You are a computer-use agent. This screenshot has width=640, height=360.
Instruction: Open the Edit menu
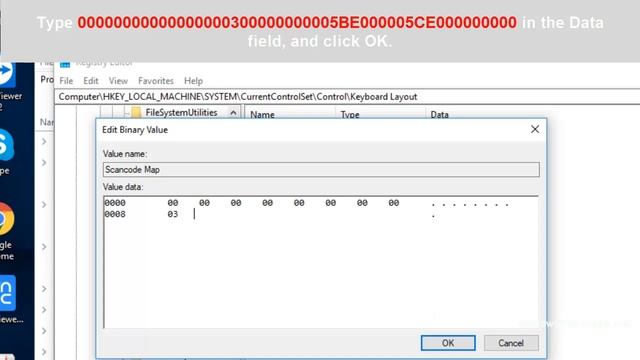(91, 81)
